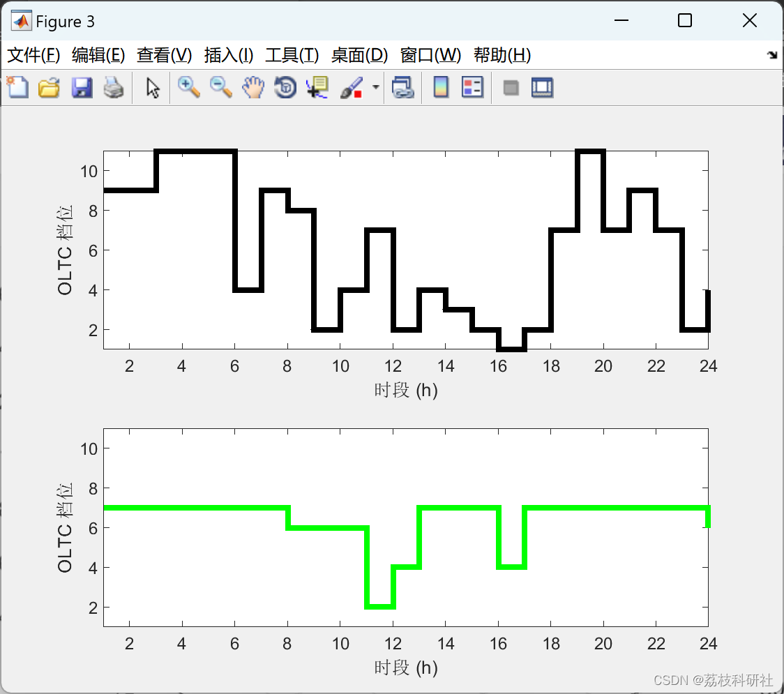The width and height of the screenshot is (784, 694).
Task: Click the Save Figure floppy disk icon
Action: click(82, 87)
